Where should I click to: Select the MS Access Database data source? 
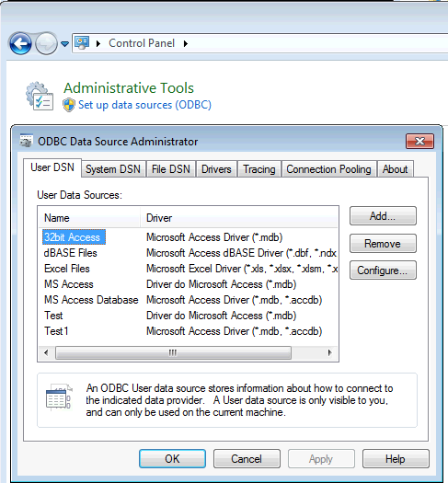tap(91, 300)
